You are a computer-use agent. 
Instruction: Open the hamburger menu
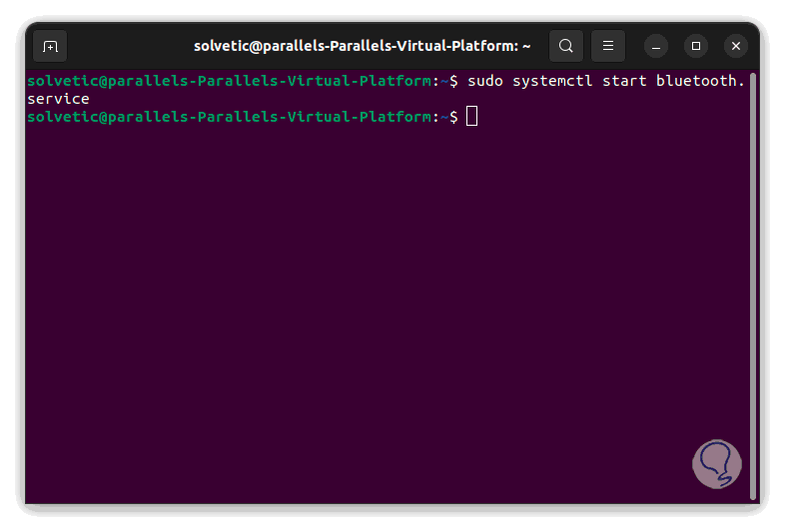(607, 46)
